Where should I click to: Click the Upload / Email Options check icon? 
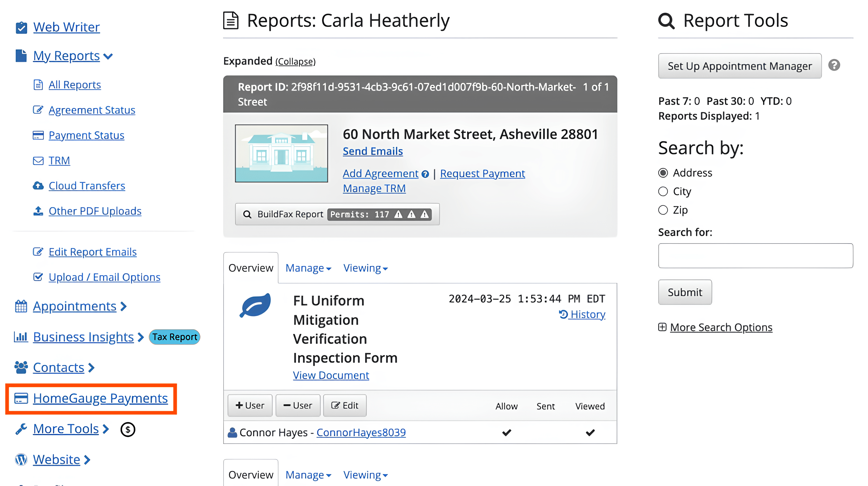tap(38, 277)
